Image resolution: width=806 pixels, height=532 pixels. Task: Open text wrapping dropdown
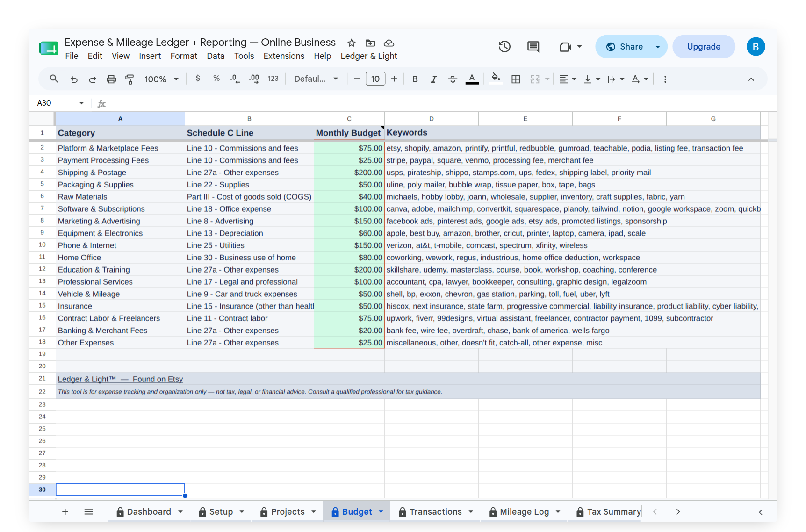point(616,79)
